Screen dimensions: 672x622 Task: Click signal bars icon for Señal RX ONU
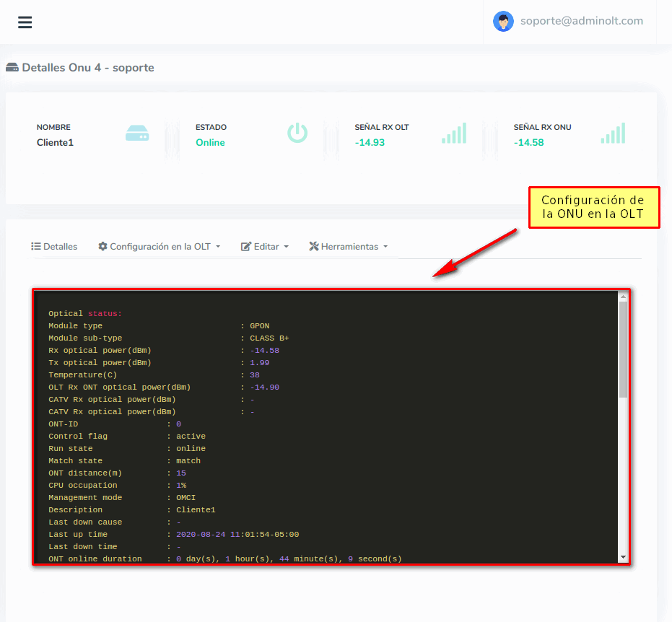(613, 133)
